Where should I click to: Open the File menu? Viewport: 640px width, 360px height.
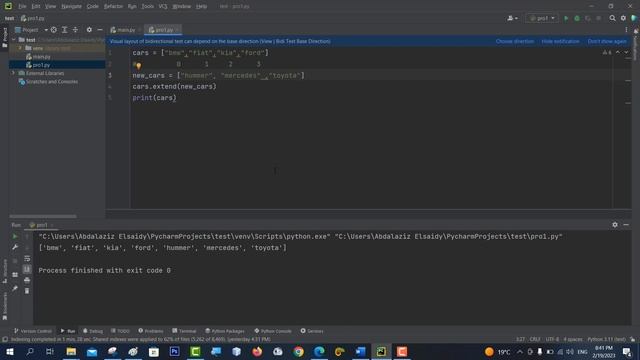click(22, 7)
